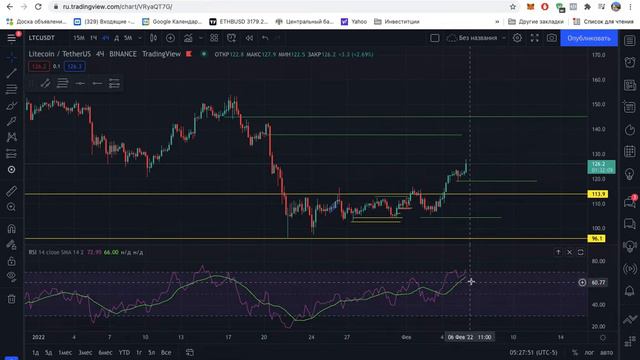Open the indicators and strategies icon
Image resolution: width=640 pixels, height=360 pixels.
188,38
